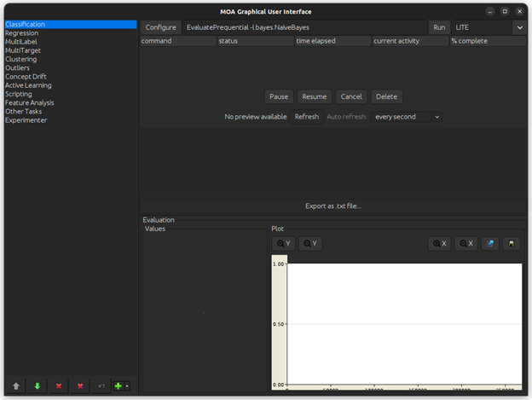Zoom out on the plot X axis

click(466, 244)
